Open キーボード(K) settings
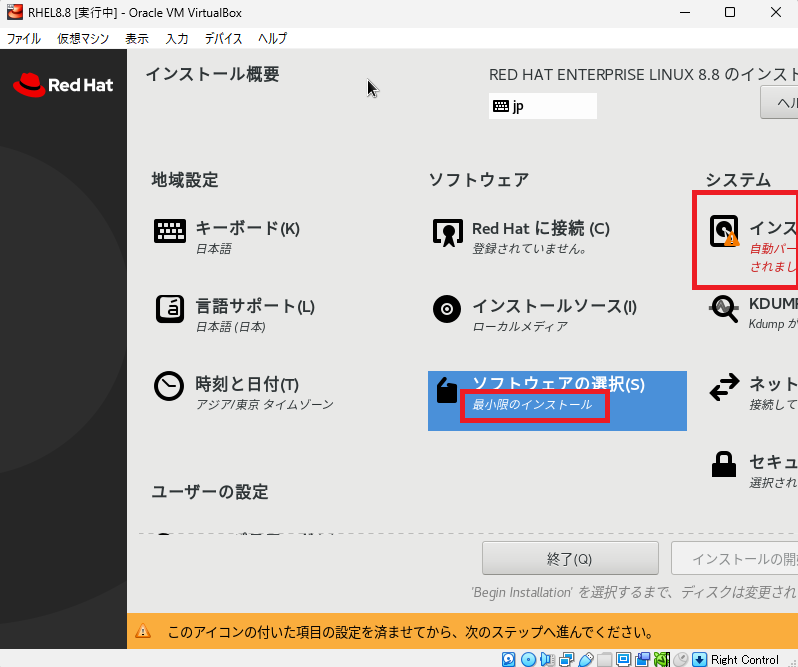798x667 pixels. pos(247,228)
